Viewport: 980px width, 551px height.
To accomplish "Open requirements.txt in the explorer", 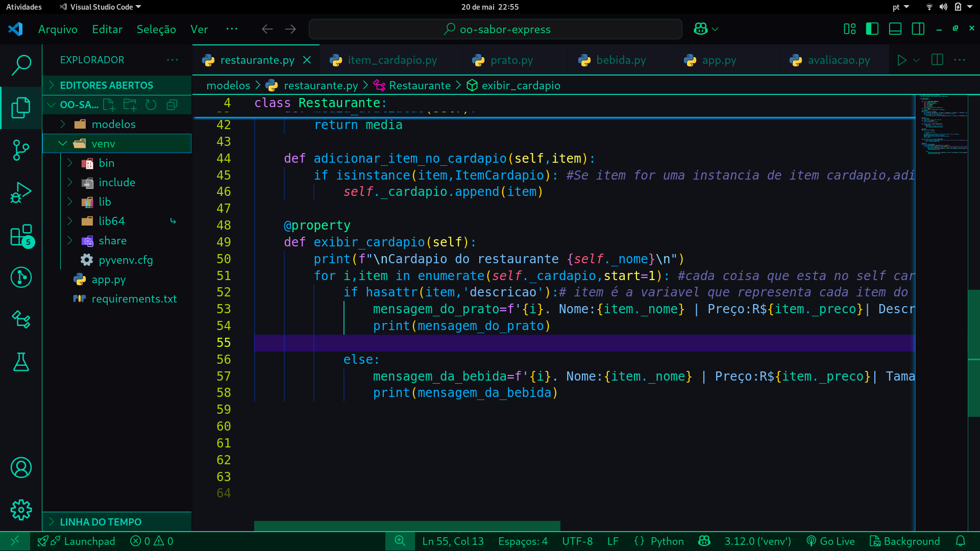I will (117, 298).
